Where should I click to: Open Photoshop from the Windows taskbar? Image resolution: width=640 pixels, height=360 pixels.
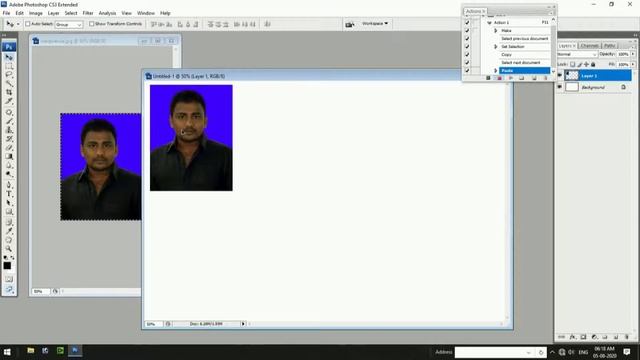(75, 351)
